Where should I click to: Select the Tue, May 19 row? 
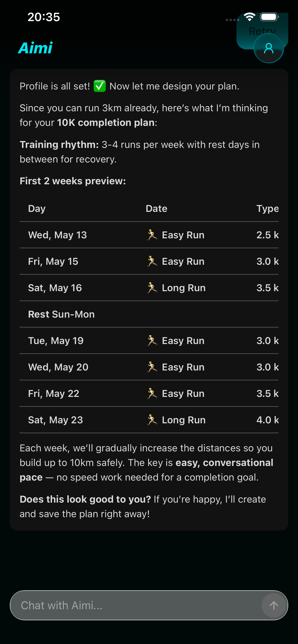tap(149, 341)
